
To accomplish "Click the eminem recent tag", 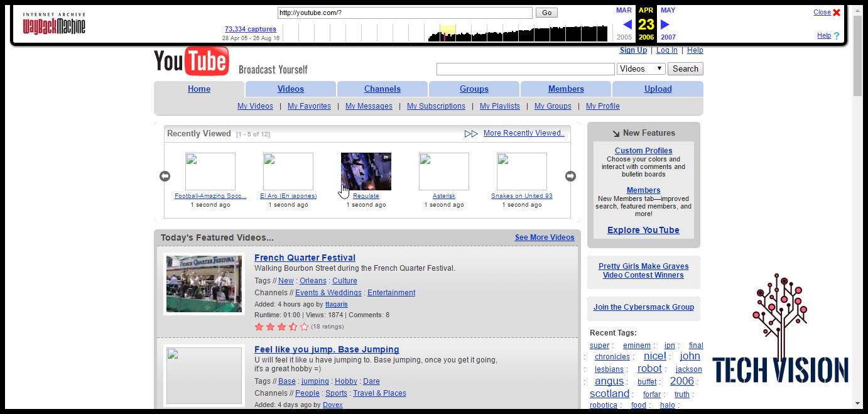I will point(637,346).
